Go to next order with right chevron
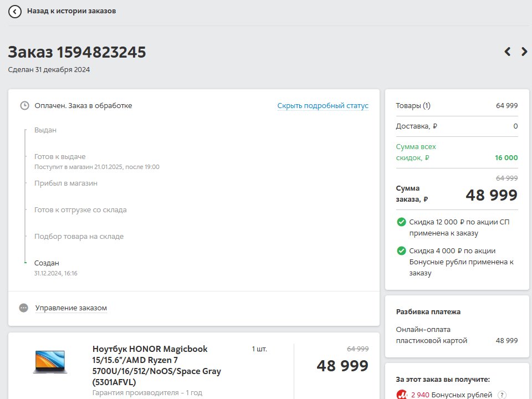Viewport: 532px width, 399px height. [x=524, y=52]
